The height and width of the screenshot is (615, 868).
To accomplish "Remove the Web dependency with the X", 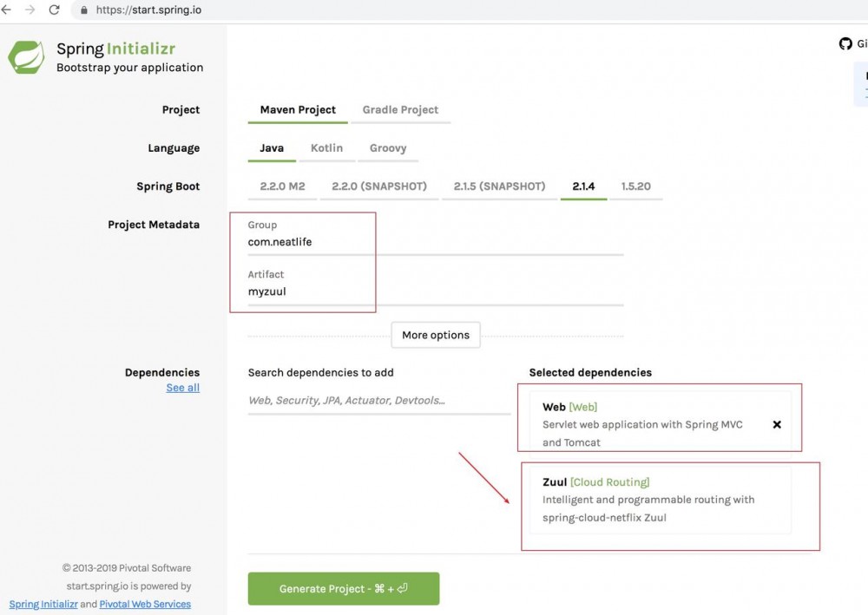I will (777, 424).
